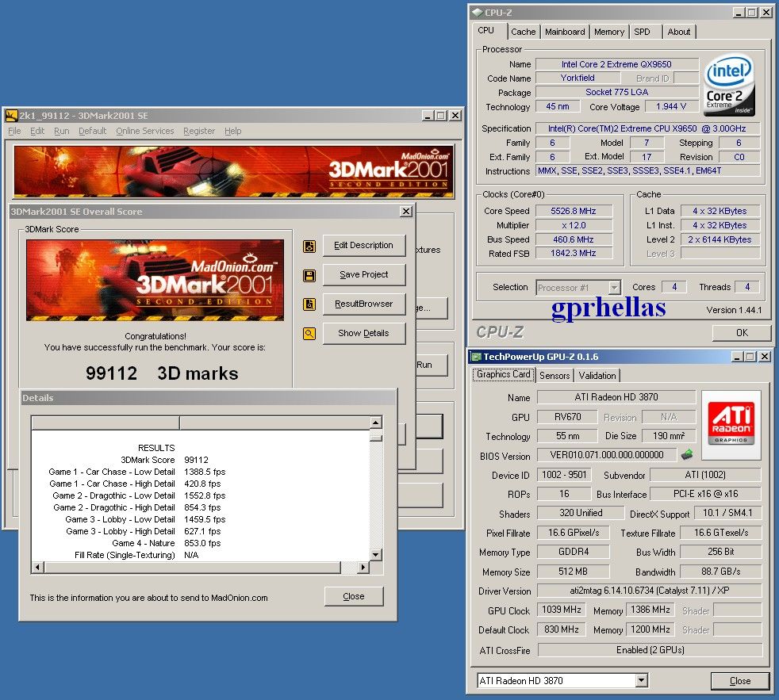Click the Details list scroll right arrow

tap(363, 567)
